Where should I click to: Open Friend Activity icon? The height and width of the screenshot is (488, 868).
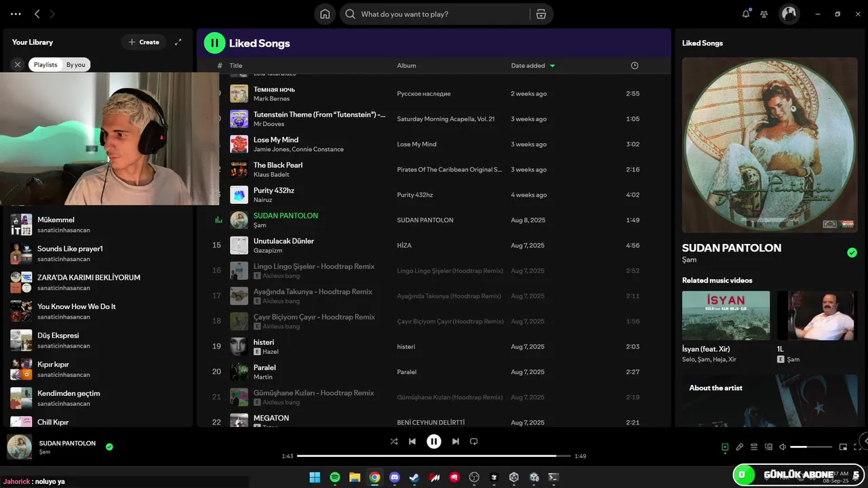click(764, 14)
